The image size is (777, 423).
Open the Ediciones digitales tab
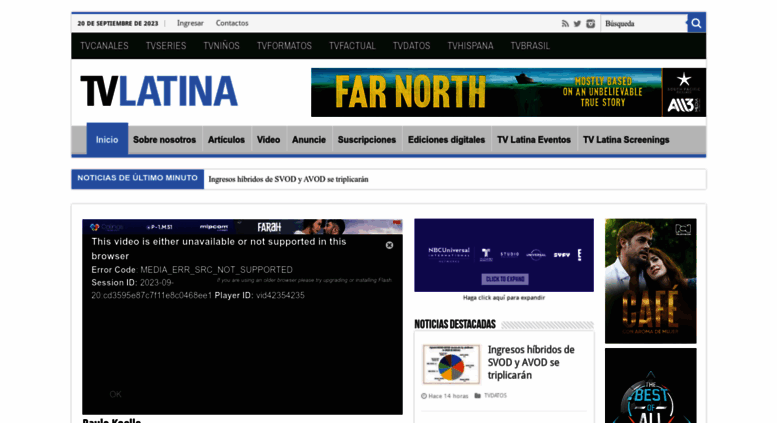(446, 140)
